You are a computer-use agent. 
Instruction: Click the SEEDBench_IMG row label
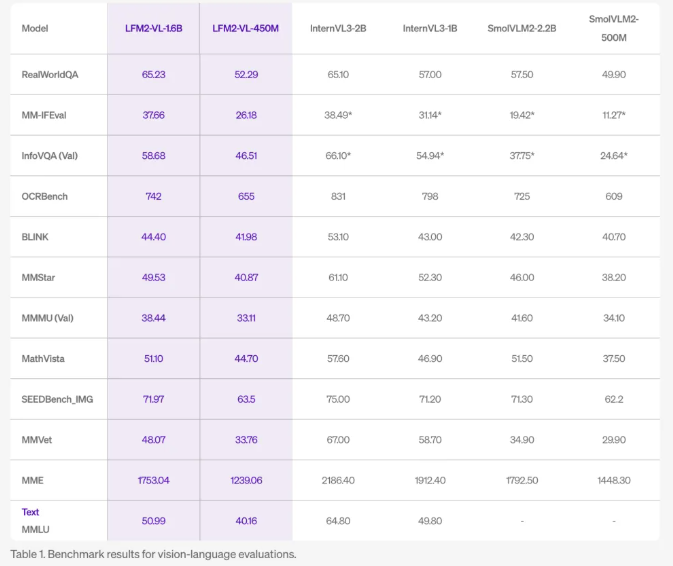(x=57, y=399)
